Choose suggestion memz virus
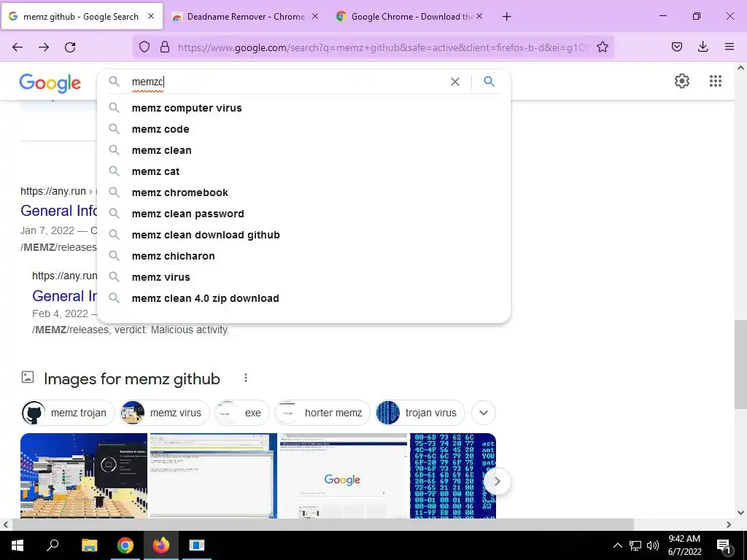Screen dimensions: 747x560 click(x=303, y=277)
